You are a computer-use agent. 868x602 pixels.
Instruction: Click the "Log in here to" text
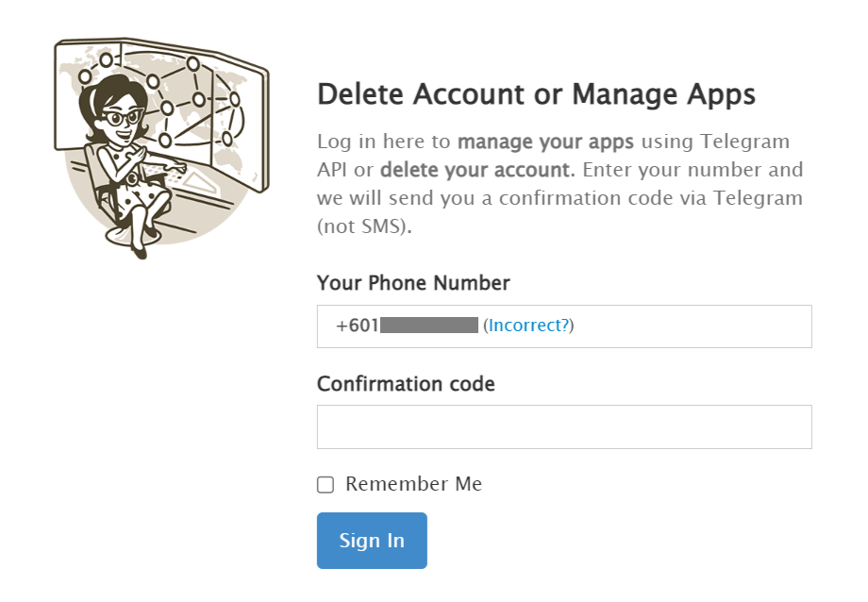384,142
